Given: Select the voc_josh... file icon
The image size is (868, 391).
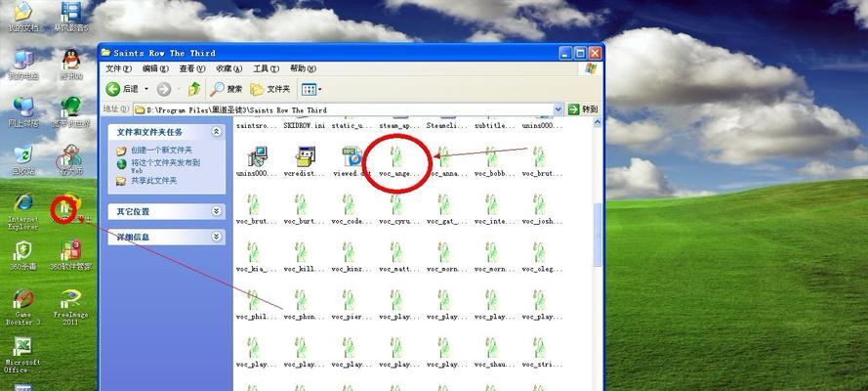Looking at the screenshot, I should point(539,205).
